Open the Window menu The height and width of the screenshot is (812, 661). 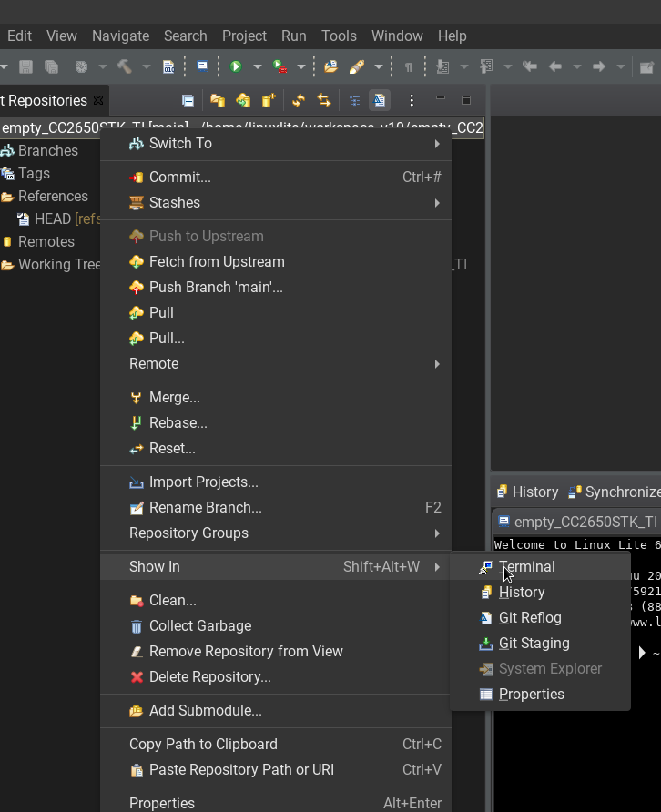[397, 36]
